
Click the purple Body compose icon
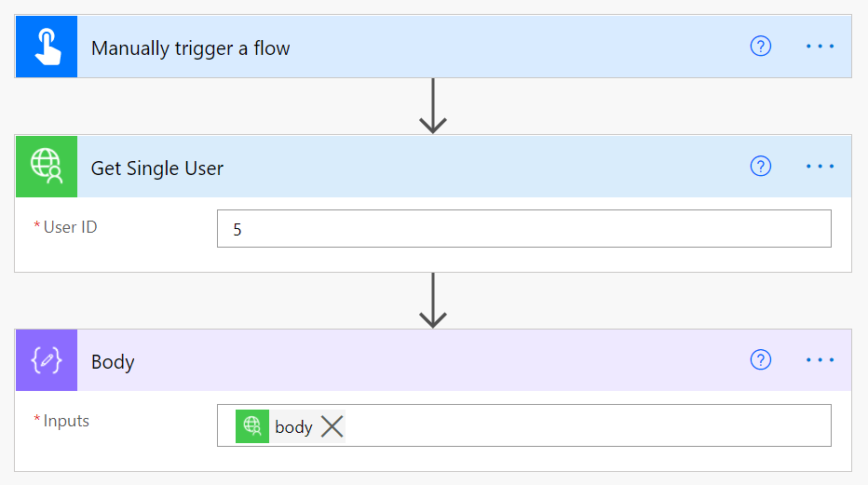click(47, 360)
